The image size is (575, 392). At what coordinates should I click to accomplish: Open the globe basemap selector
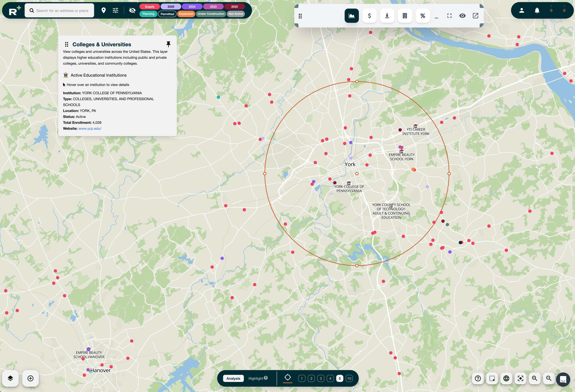click(506, 378)
